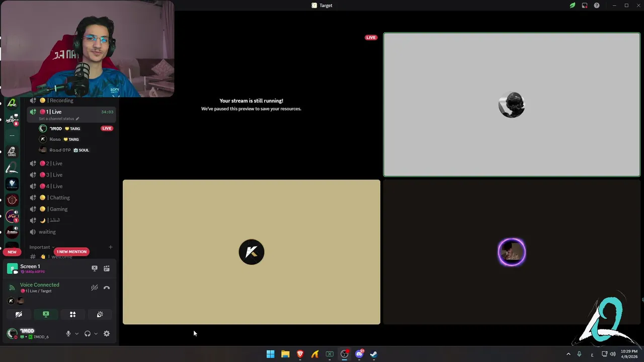
Task: Join the 4 | Live voice channel
Action: point(72,186)
